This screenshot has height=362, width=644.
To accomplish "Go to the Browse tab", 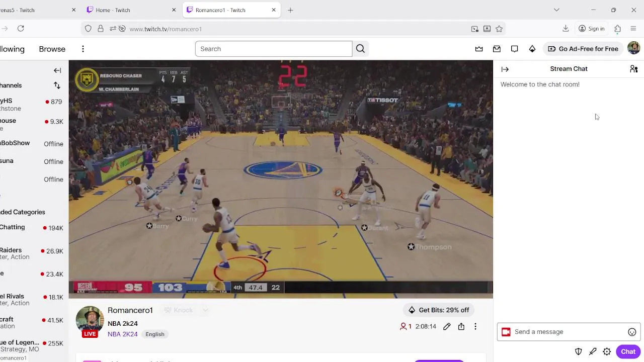I will pos(52,49).
